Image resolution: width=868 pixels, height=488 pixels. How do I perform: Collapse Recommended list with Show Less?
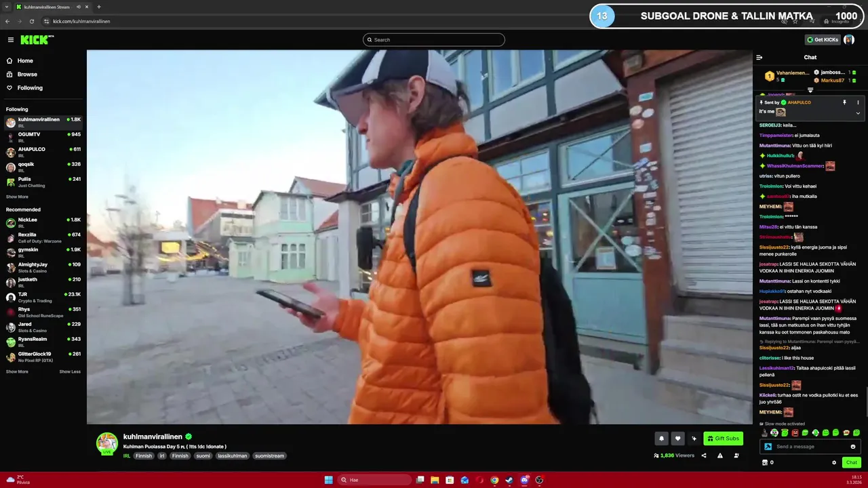[70, 371]
